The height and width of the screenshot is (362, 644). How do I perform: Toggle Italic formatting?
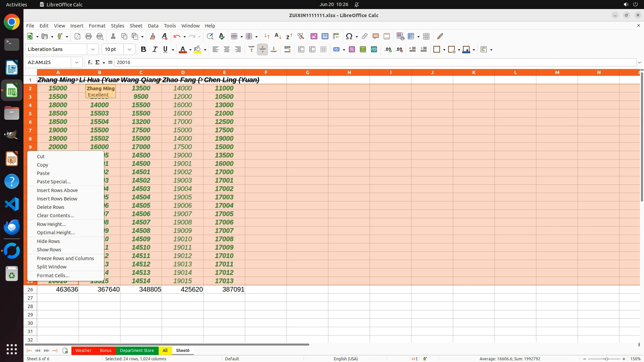point(155,49)
